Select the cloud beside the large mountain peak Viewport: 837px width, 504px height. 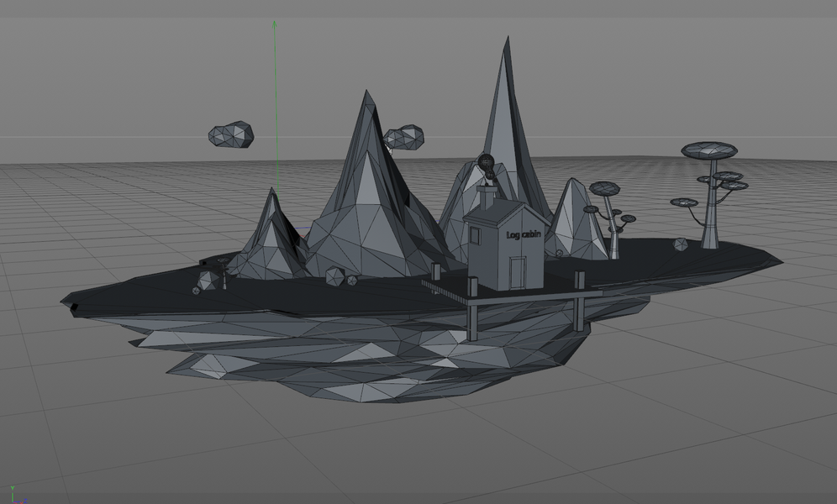404,138
